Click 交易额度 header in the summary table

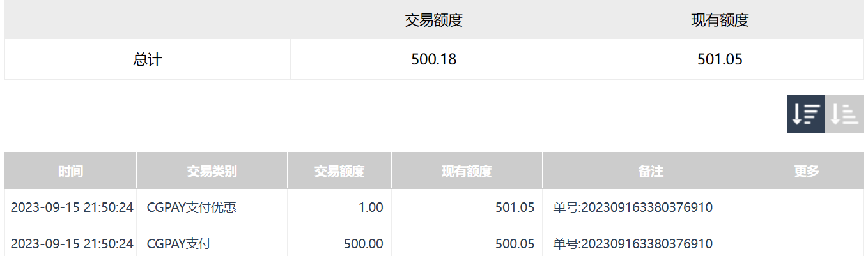(433, 20)
